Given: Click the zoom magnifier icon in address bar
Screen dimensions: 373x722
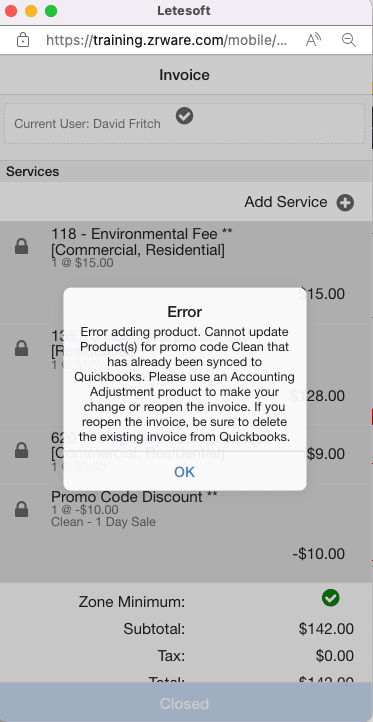Looking at the screenshot, I should (349, 40).
